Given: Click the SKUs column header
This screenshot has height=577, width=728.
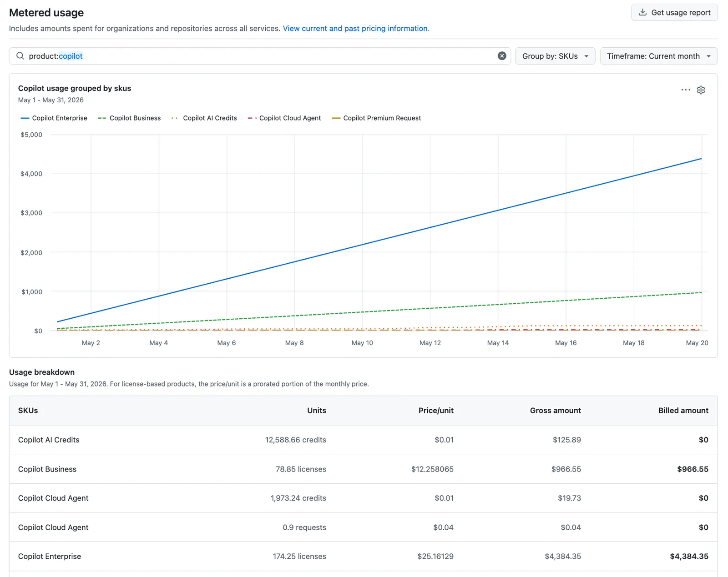Looking at the screenshot, I should [28, 411].
